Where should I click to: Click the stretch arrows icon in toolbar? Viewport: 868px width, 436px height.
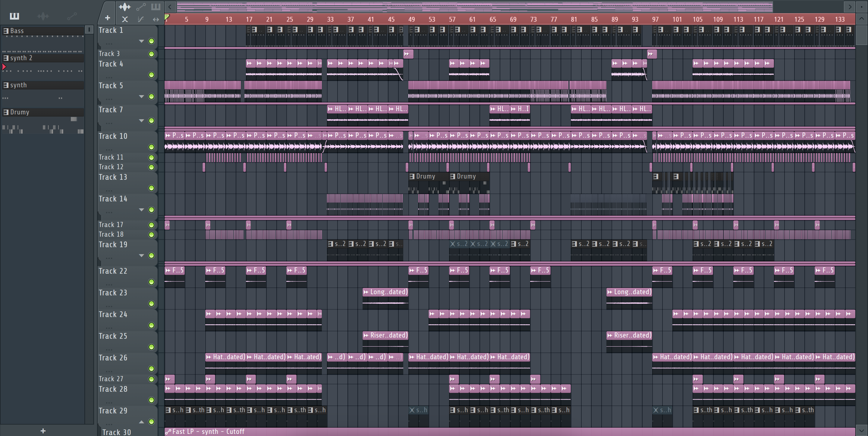[x=156, y=19]
